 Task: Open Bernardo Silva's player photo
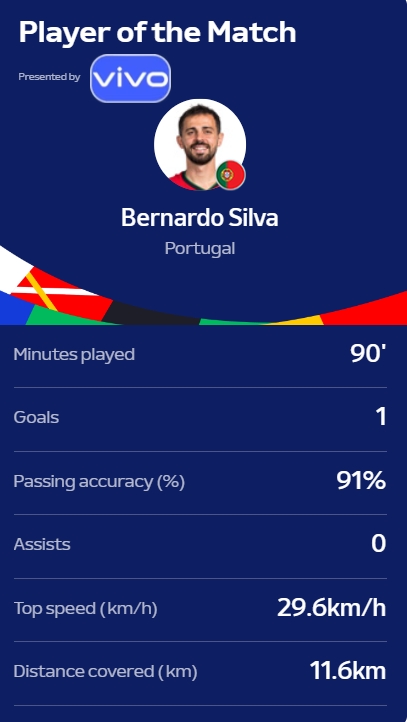point(200,145)
